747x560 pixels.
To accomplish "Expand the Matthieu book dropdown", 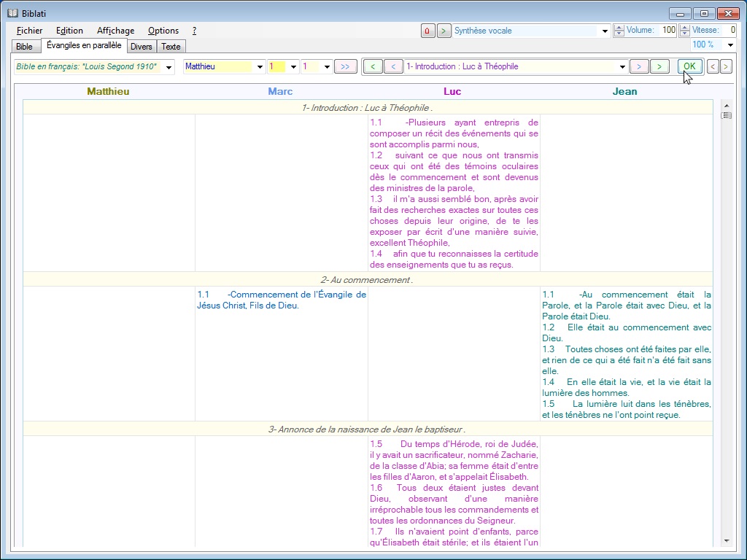I will point(260,67).
